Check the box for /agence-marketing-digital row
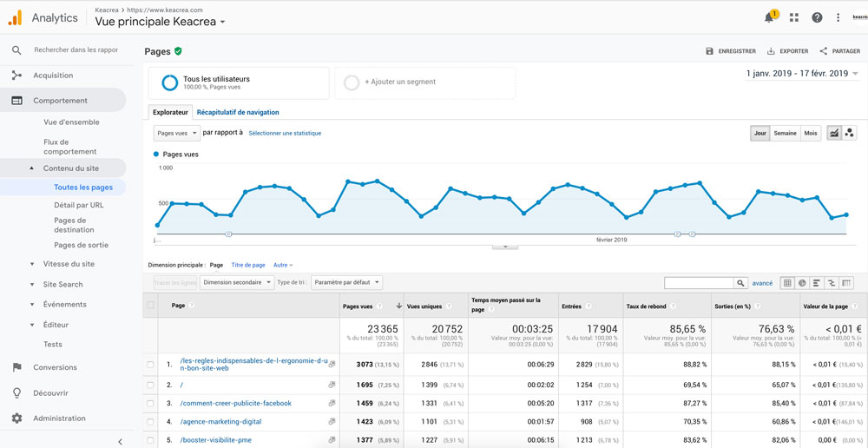This screenshot has width=868, height=448. pyautogui.click(x=151, y=422)
